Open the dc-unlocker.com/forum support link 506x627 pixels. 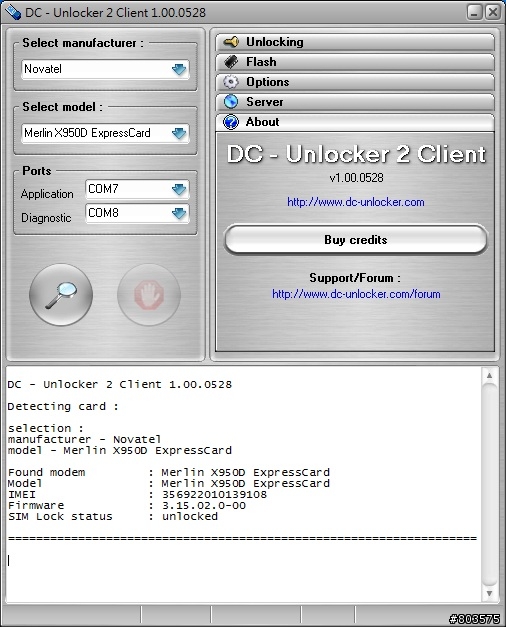356,294
